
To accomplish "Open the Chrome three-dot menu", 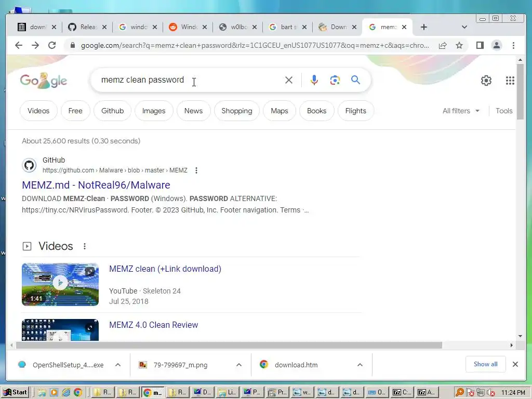I will tap(513, 45).
